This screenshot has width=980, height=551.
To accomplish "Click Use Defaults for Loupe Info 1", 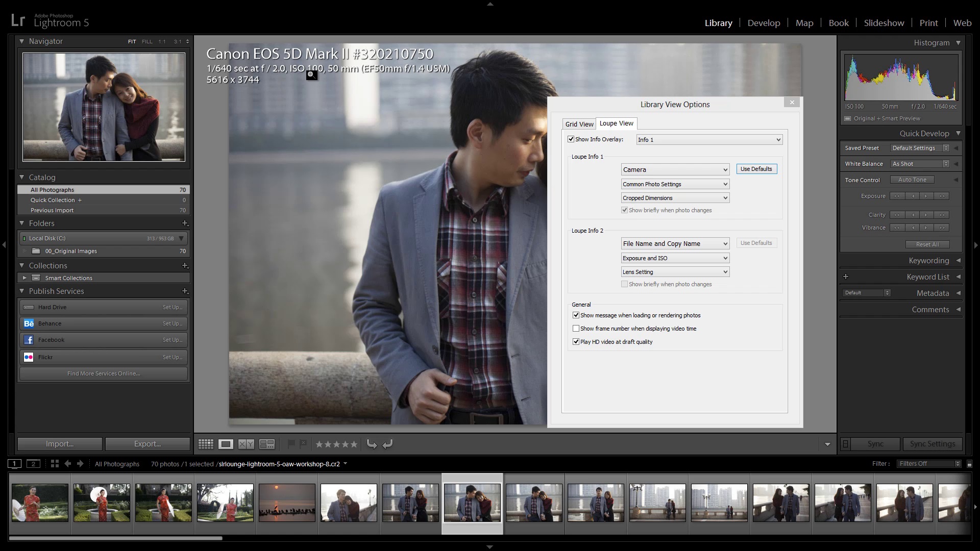I will tap(756, 169).
